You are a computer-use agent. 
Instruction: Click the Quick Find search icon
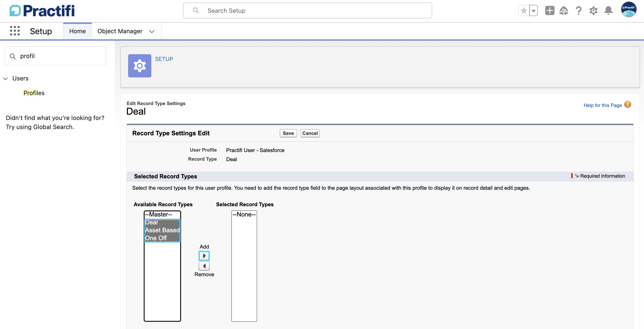coord(13,56)
